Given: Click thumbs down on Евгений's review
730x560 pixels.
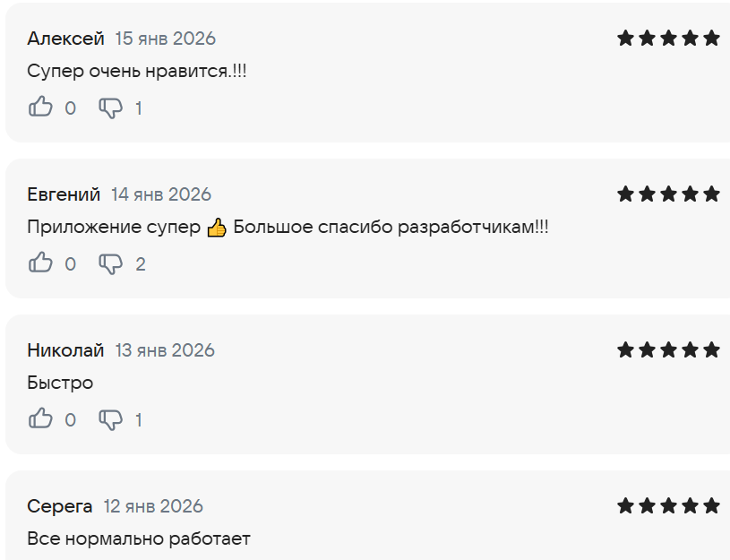Looking at the screenshot, I should 110,264.
